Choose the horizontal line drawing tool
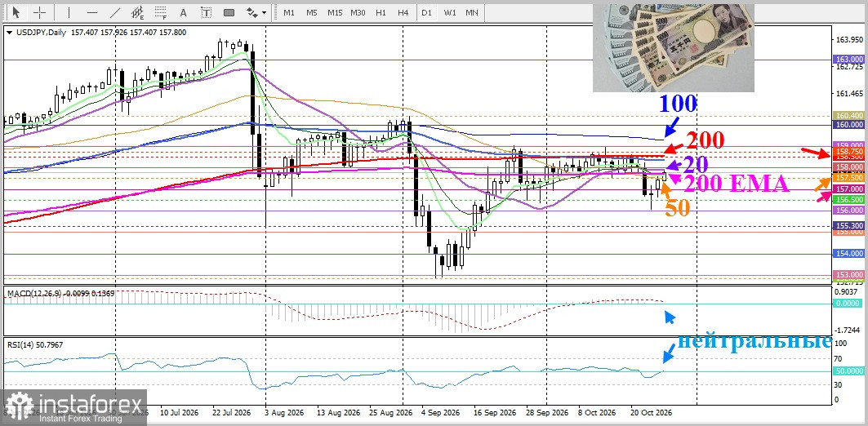868x426 pixels. tap(92, 12)
